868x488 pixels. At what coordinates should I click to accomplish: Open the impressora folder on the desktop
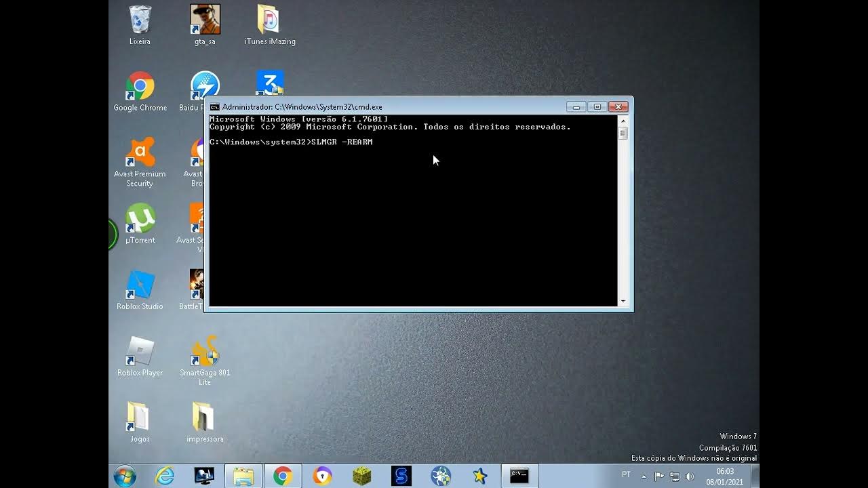click(205, 423)
